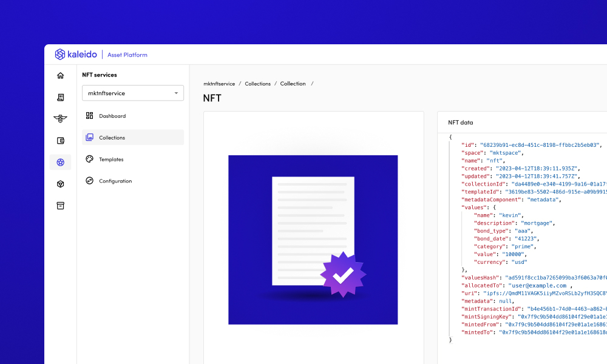This screenshot has width=607, height=364.
Task: Click the "kevin" name value
Action: tap(510, 215)
